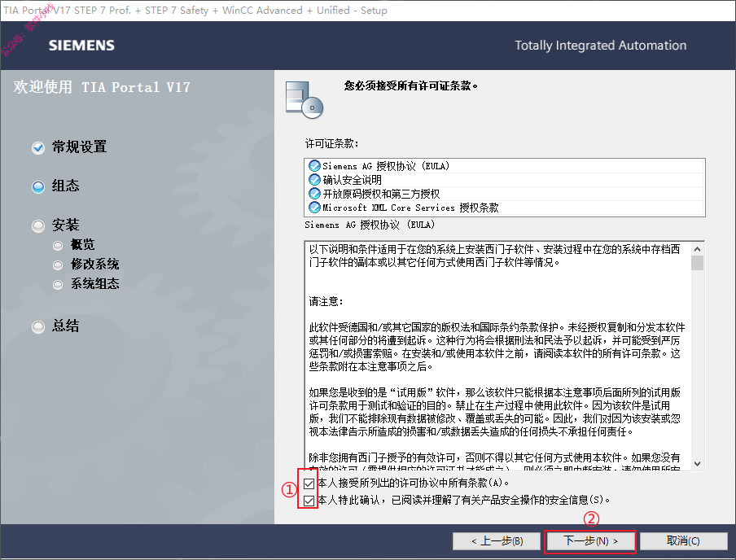Toggle checkbox 本人特此确认 已阅读安全信息(S)
The image size is (736, 560).
click(309, 501)
